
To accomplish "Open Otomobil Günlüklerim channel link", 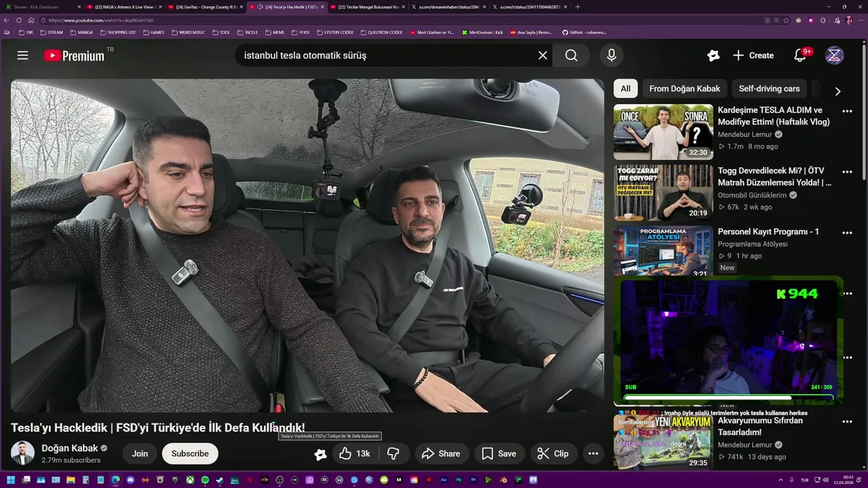I will (753, 195).
